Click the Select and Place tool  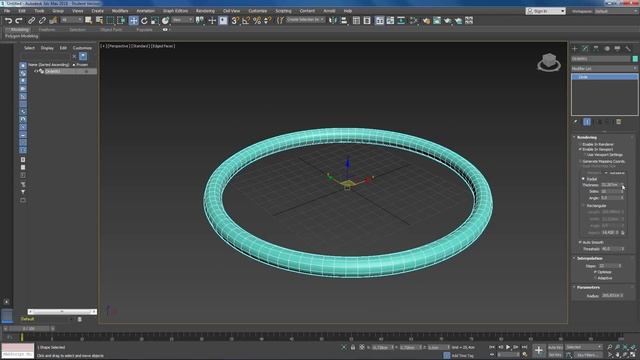[165, 20]
